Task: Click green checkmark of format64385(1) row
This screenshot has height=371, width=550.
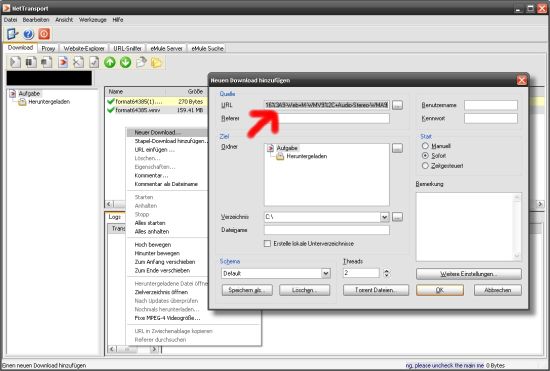Action: 111,101
